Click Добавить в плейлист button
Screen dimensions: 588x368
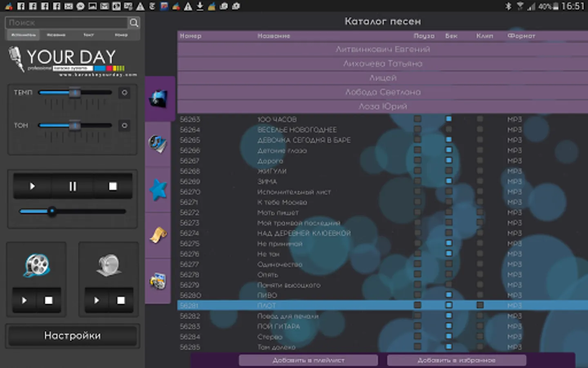click(308, 360)
